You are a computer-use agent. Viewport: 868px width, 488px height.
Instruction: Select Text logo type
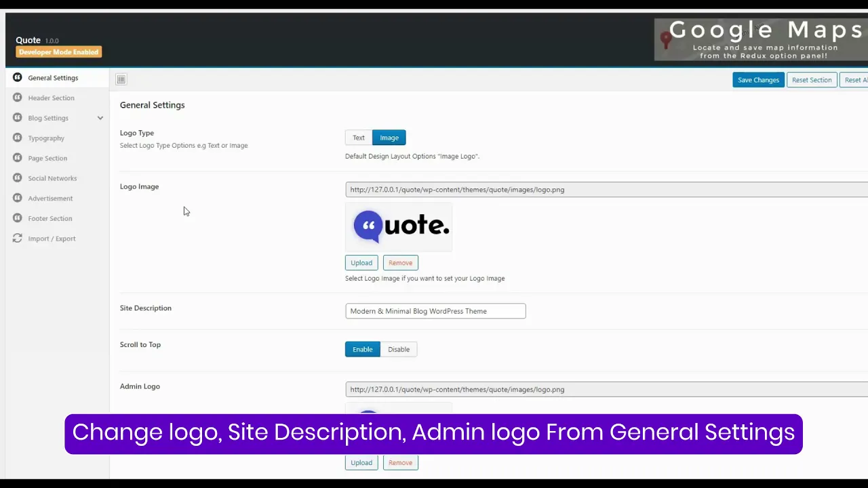358,138
